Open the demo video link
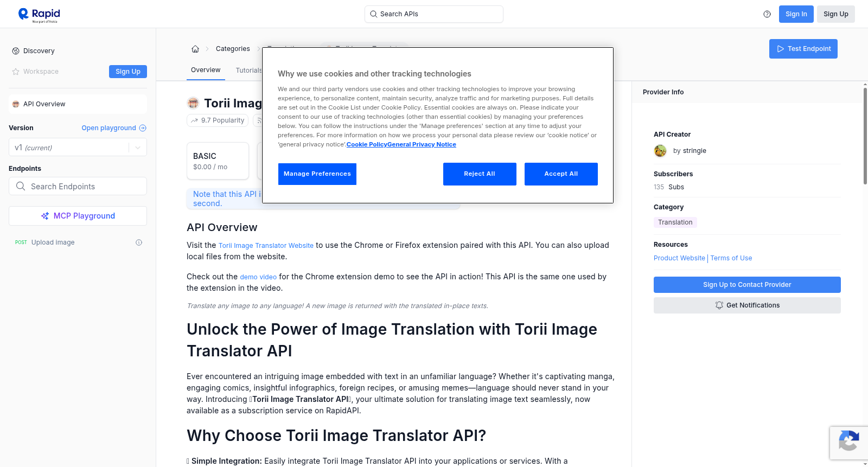868x467 pixels. click(258, 277)
